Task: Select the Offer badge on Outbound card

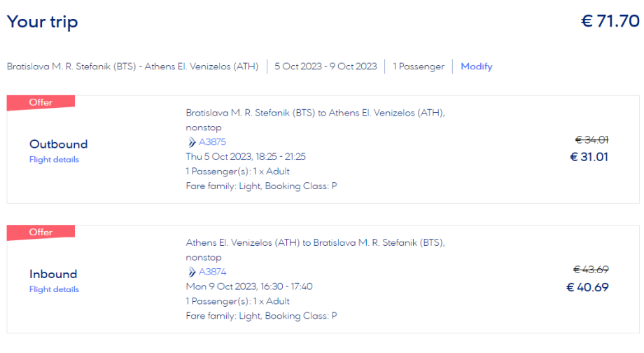Action: point(41,102)
